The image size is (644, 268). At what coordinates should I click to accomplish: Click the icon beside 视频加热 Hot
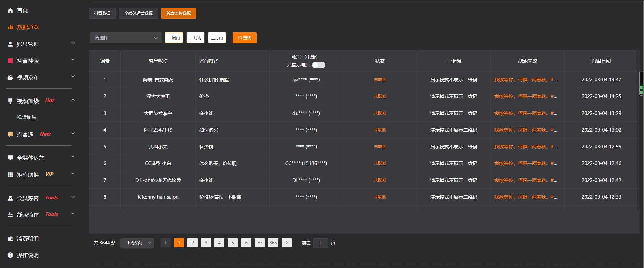click(x=10, y=101)
